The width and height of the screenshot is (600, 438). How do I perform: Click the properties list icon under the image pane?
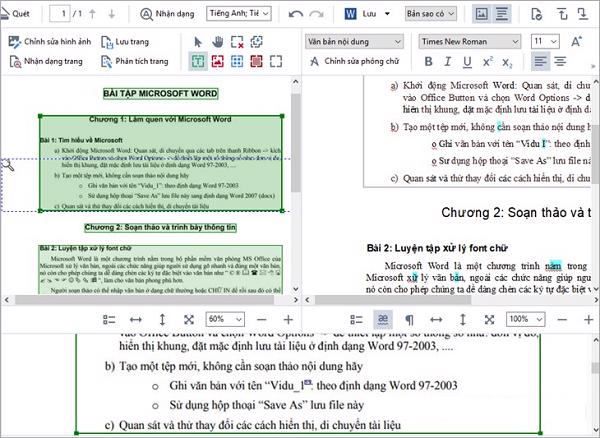109,319
